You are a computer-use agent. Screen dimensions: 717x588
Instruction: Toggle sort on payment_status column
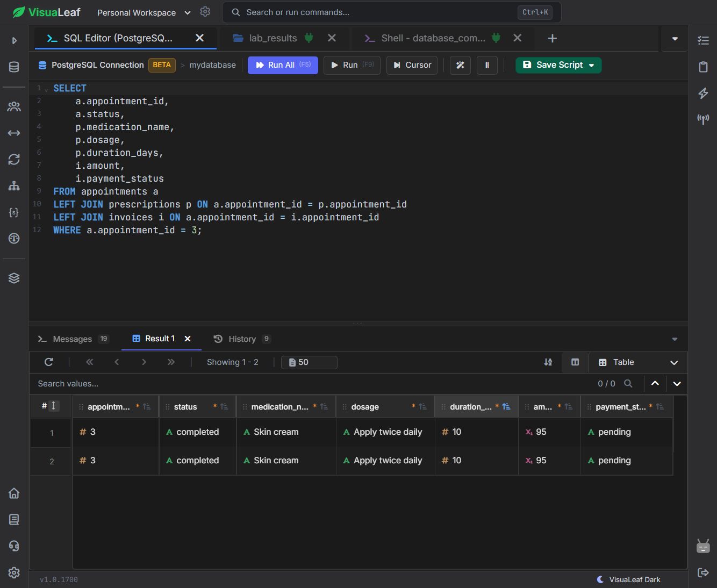coord(660,407)
